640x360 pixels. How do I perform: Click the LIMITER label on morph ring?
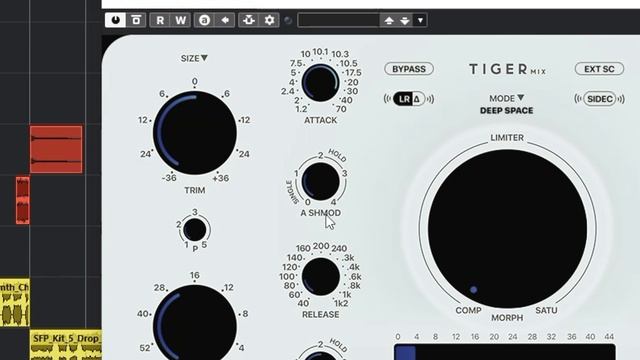(507, 138)
